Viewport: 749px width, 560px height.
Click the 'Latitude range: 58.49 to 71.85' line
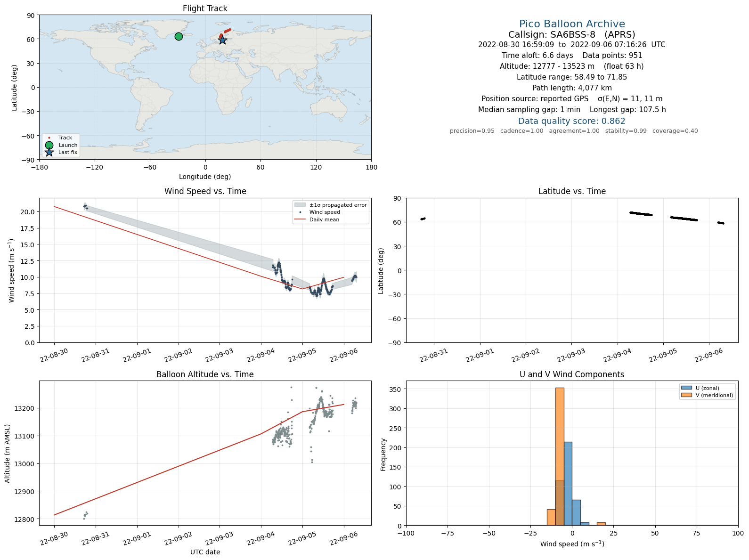(572, 77)
